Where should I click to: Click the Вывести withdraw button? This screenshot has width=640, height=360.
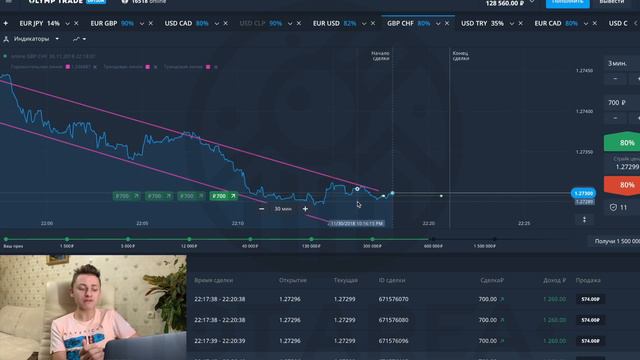611,3
